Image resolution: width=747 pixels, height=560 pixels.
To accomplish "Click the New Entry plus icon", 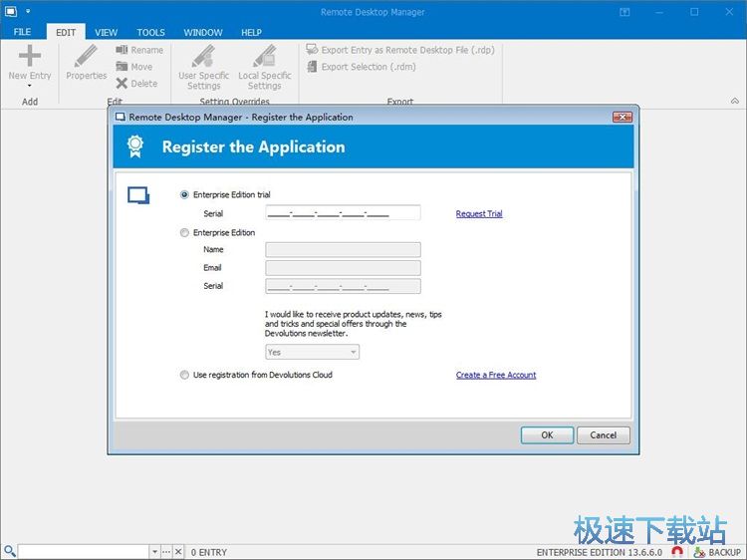I will coord(30,55).
